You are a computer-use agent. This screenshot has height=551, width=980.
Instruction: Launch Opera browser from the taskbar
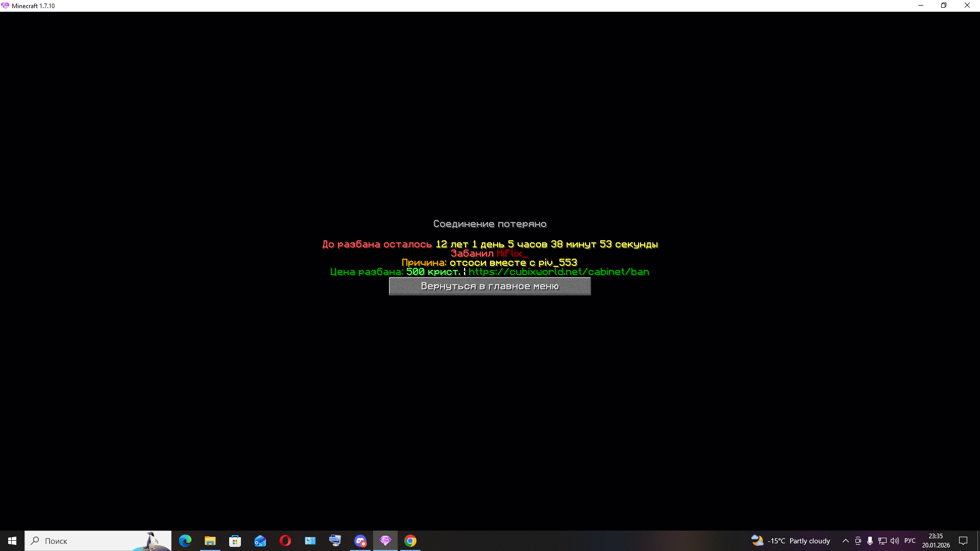pyautogui.click(x=285, y=541)
